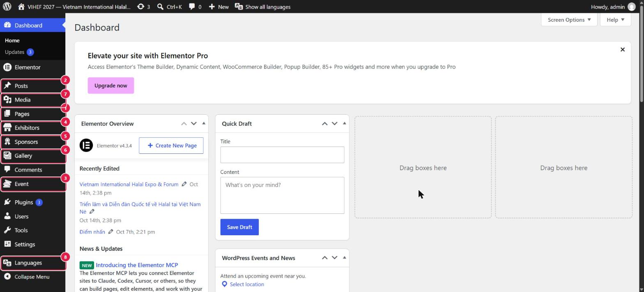Click the Tools wrench icon
The width and height of the screenshot is (644, 292).
point(7,230)
